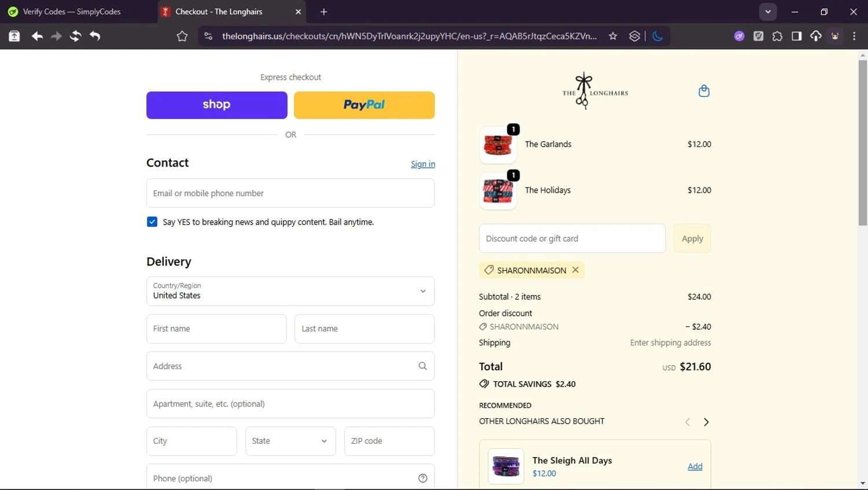Click the Subtotal · 2 items label

click(510, 297)
